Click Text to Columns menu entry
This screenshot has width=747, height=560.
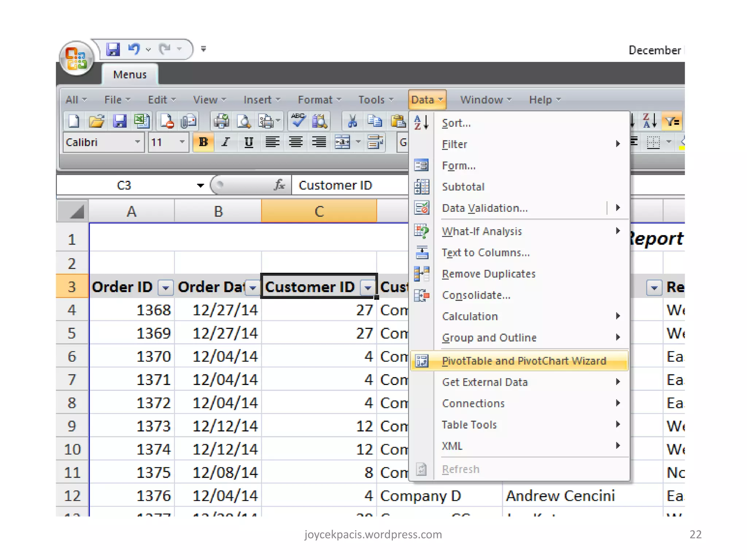tap(485, 253)
